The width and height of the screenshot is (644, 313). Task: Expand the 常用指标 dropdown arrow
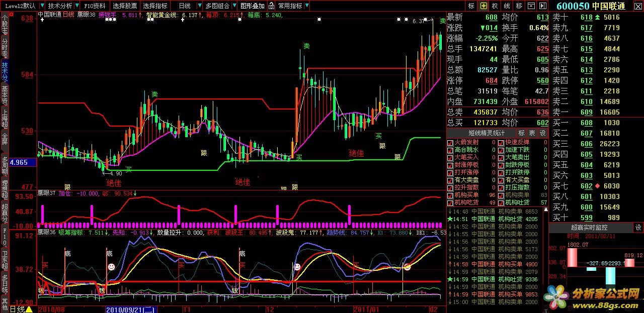306,6
